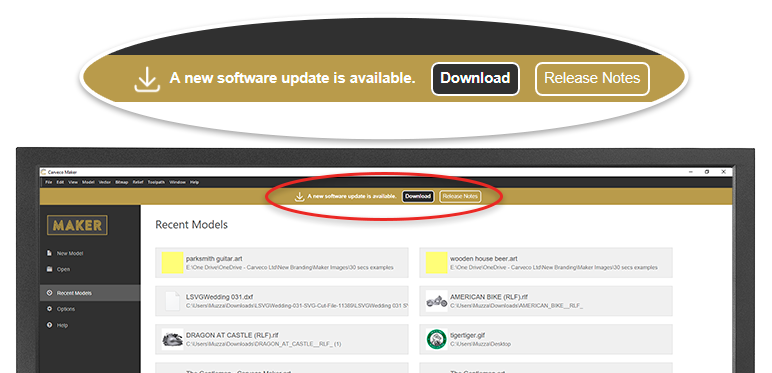Click the small Download button in Carveco Maker window
The height and width of the screenshot is (373, 772).
pos(418,196)
